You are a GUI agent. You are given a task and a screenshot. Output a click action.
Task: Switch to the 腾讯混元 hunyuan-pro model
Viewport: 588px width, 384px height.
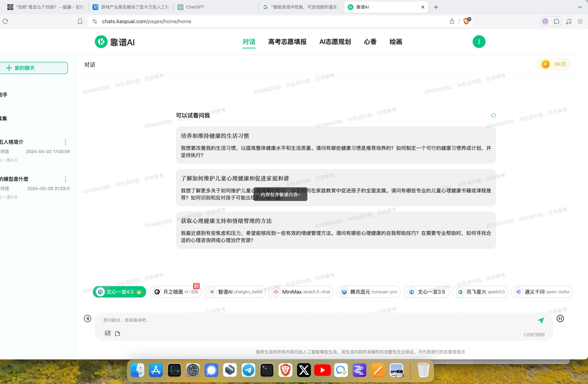coord(368,292)
